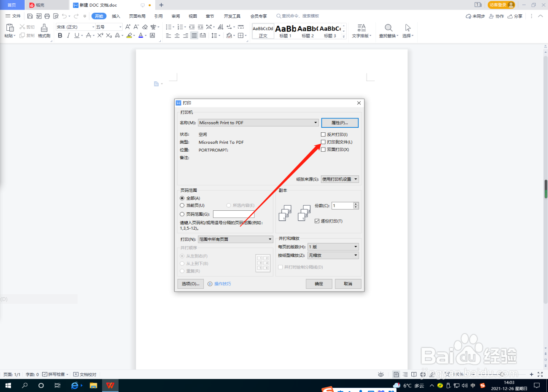Click the Print icon in quick access toolbar
The width and height of the screenshot is (548, 392).
pos(47,16)
